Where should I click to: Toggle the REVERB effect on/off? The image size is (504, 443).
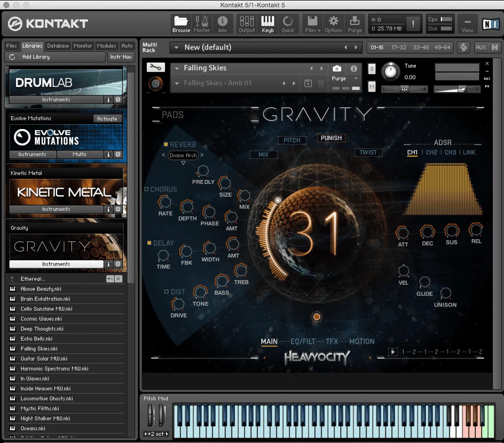[166, 144]
